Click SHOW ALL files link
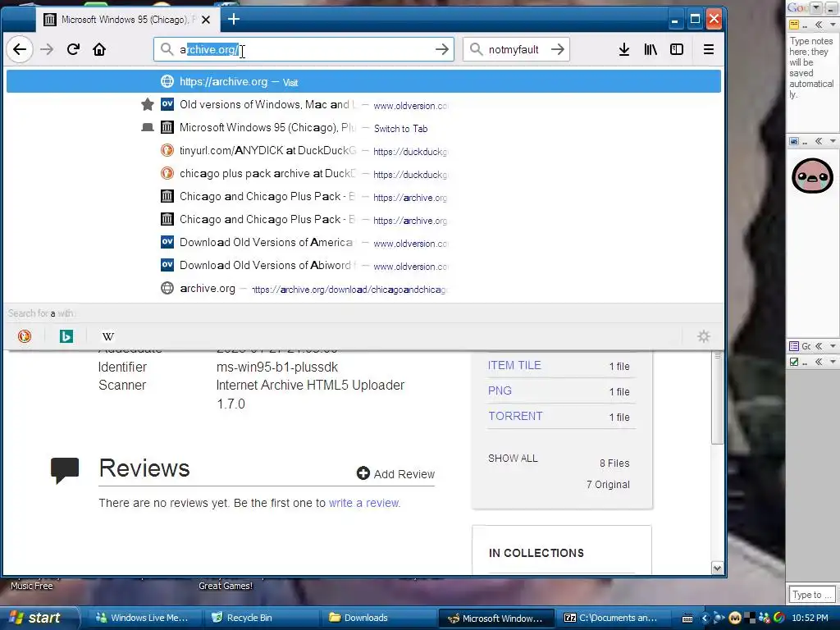 [x=513, y=458]
